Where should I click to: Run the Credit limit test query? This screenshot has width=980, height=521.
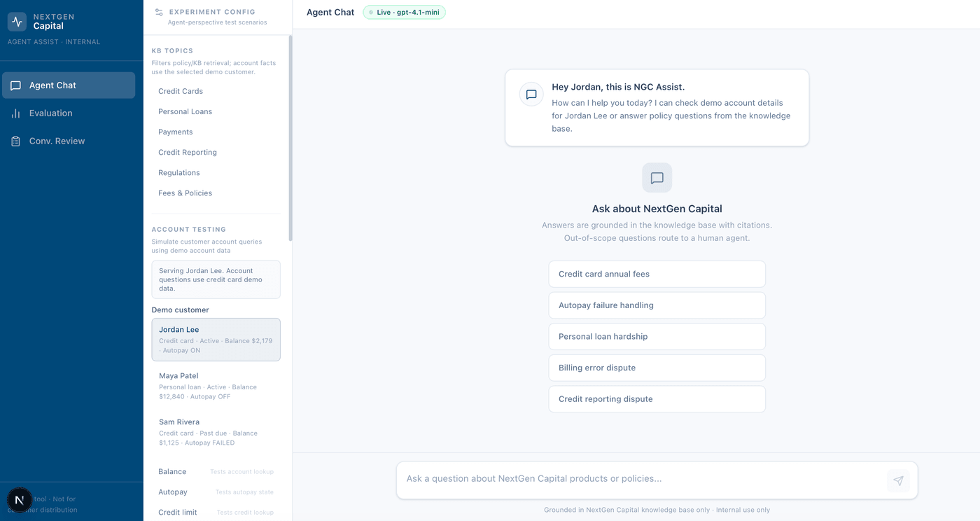pos(216,513)
